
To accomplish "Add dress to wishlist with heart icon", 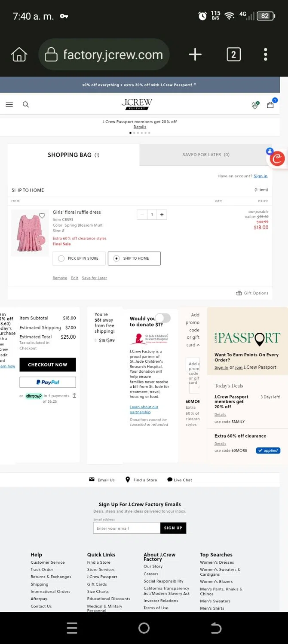I will coord(42,216).
